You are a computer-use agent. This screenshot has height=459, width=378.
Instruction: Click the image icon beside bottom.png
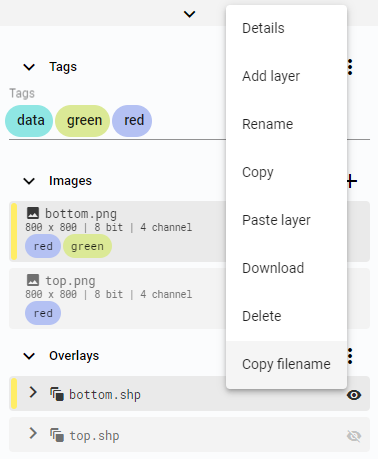33,213
